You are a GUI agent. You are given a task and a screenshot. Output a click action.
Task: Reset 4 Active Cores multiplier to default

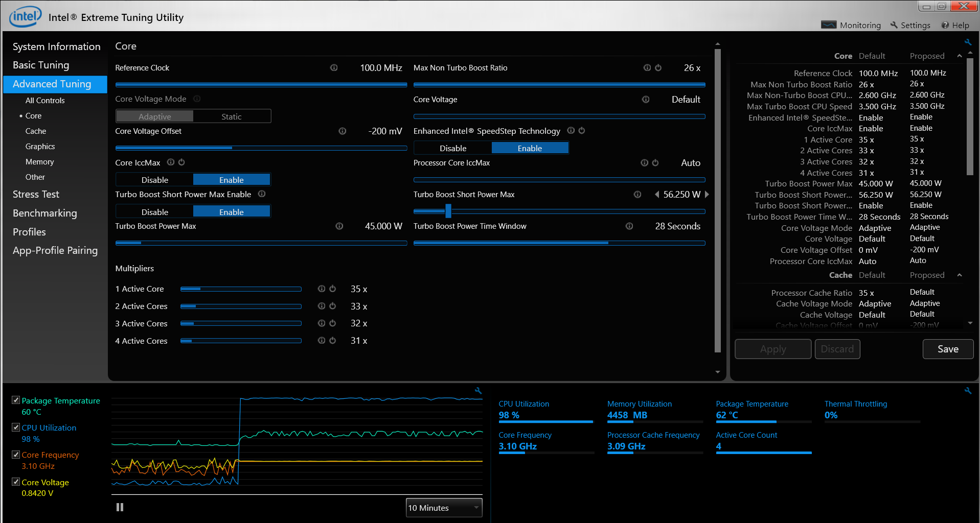point(332,340)
